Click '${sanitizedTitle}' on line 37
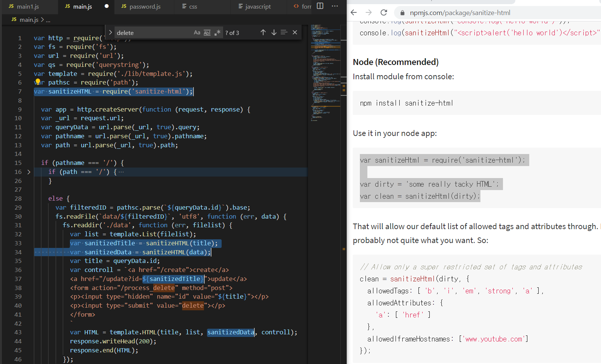601x364 pixels. (x=173, y=279)
